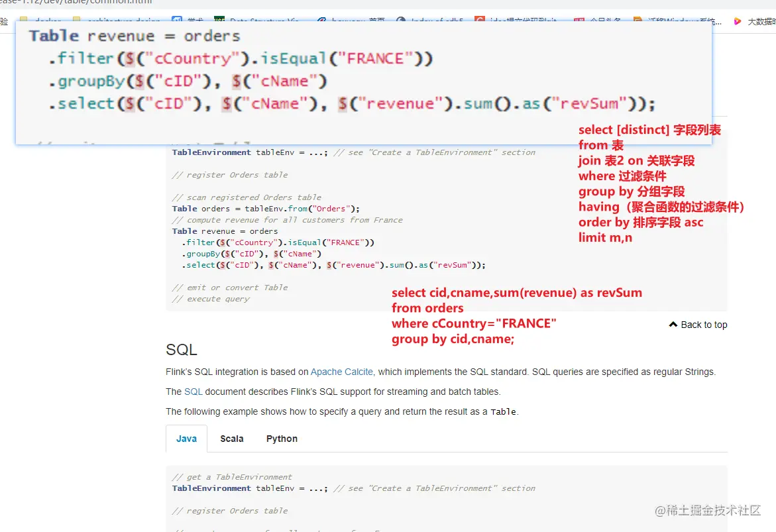776x532 pixels.
Task: Open the 大数据 bookmark in the bookmarks bar
Action: click(754, 21)
